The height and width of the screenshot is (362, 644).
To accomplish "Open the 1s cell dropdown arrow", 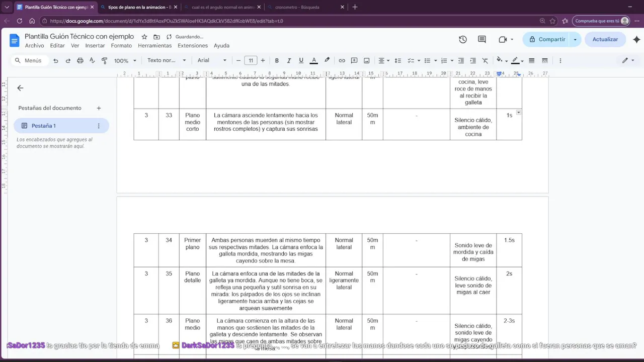I will (519, 113).
